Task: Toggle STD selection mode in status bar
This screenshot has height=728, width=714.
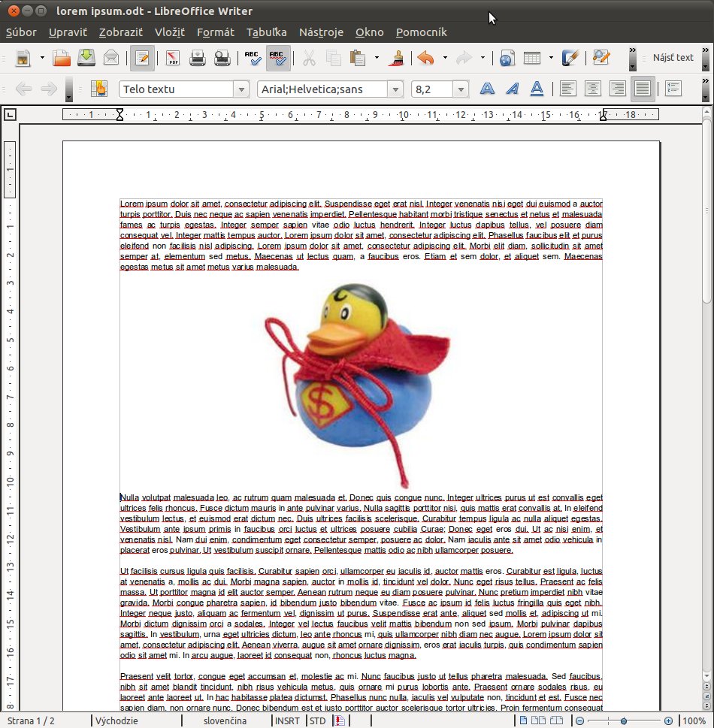Action: 318,720
